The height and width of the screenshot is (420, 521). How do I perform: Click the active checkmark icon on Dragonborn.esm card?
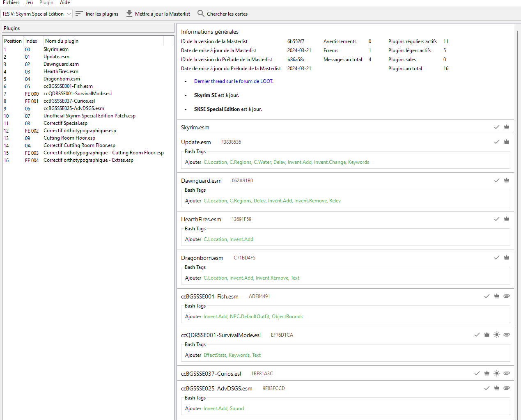point(497,257)
